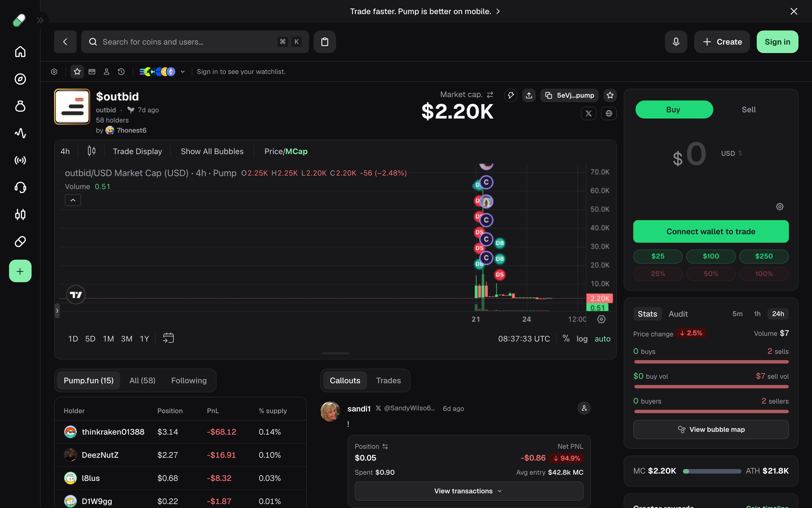This screenshot has width=812, height=508.
Task: Select the 5m stats timeframe
Action: (x=737, y=314)
